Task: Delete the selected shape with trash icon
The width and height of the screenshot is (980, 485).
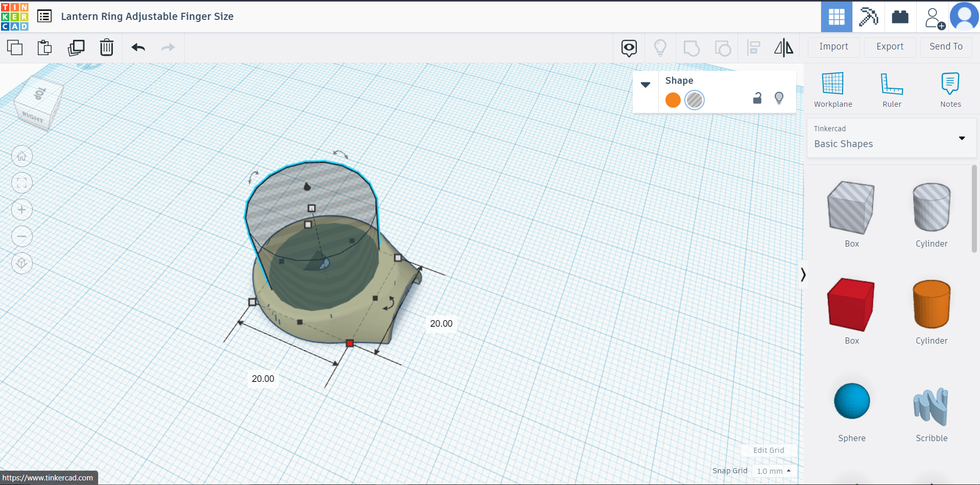Action: 106,47
